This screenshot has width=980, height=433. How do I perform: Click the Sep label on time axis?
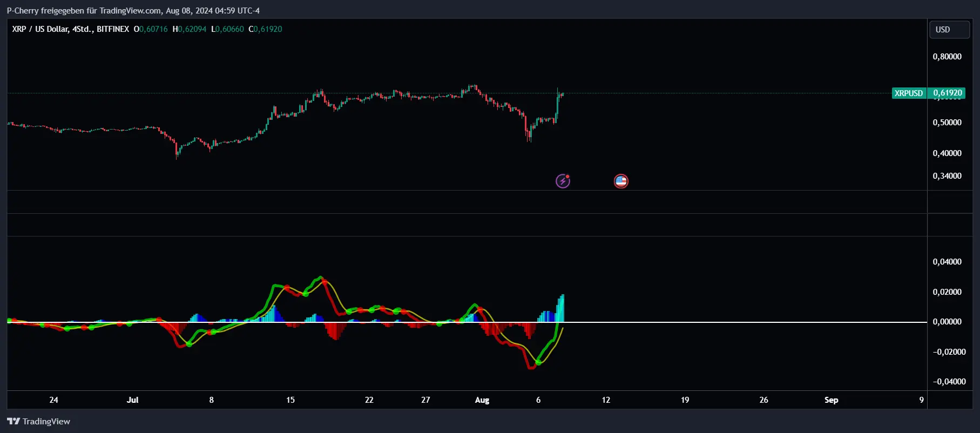tap(831, 400)
